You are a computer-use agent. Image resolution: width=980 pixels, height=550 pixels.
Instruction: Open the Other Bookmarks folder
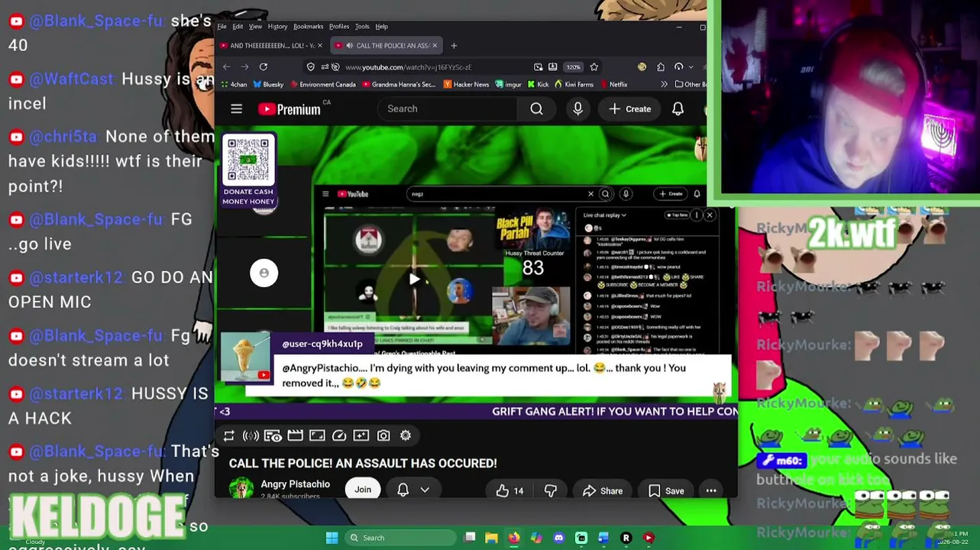691,85
